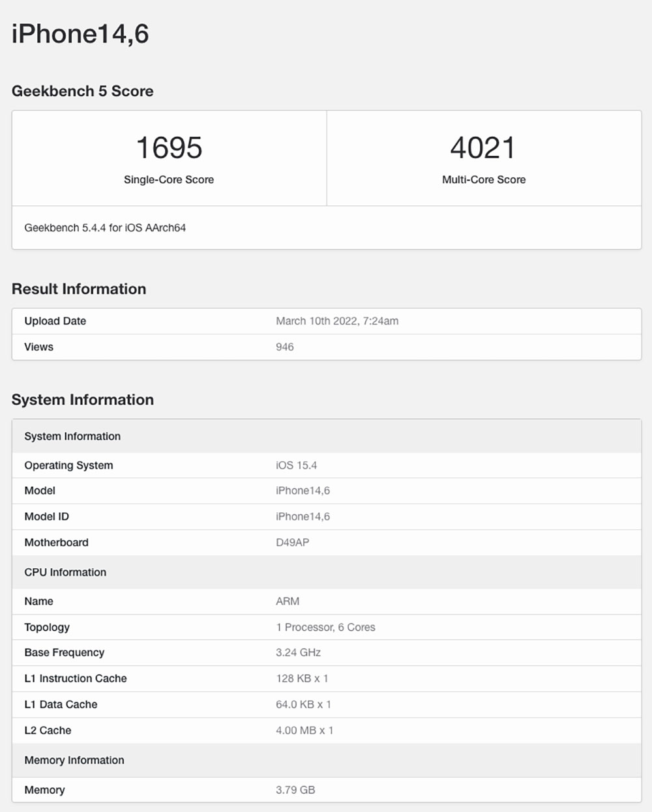Click the CPU Information header row

[327, 572]
